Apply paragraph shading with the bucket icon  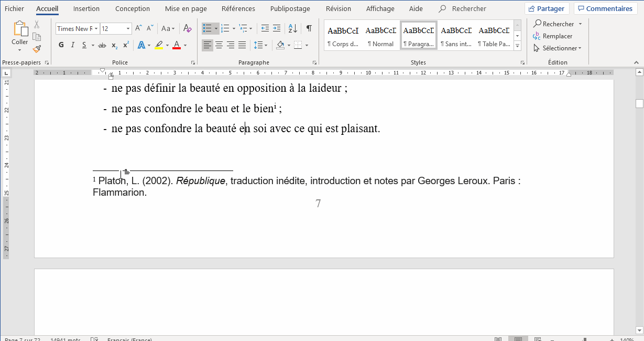point(281,45)
